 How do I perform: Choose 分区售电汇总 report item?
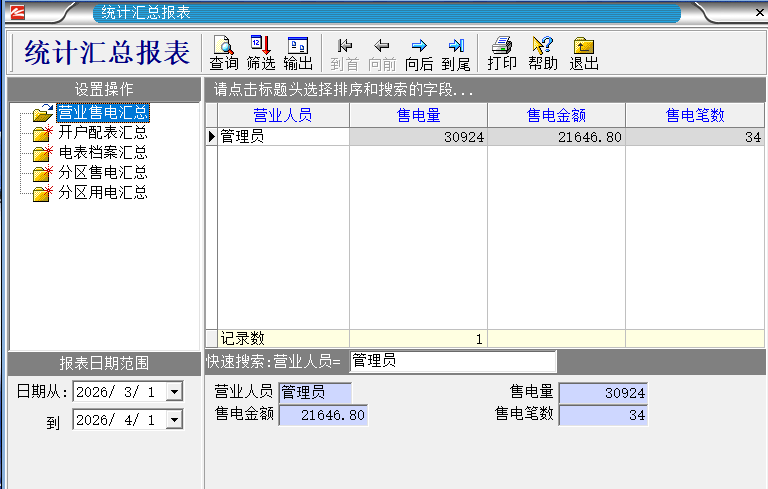click(x=103, y=173)
